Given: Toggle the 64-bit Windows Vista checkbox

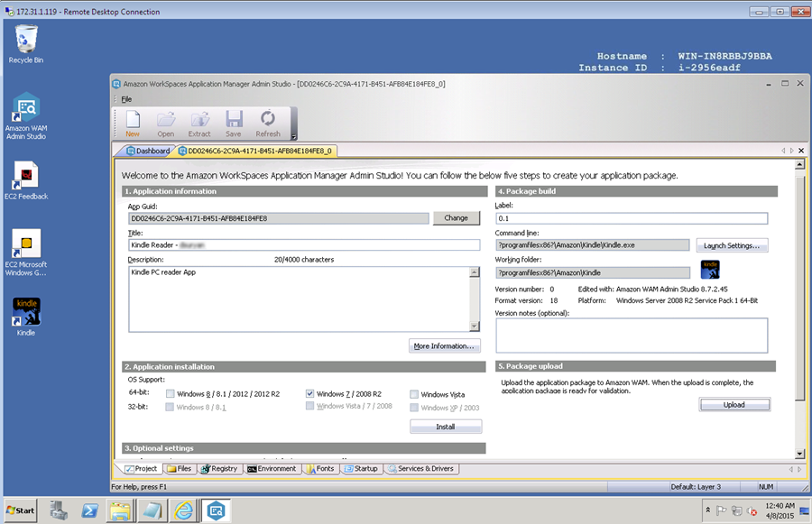Looking at the screenshot, I should [x=413, y=394].
